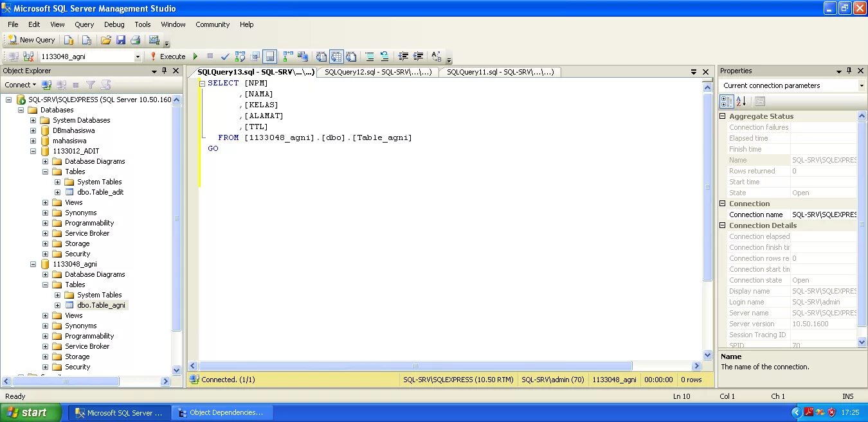Switch to the SQLQuery12.sql tab
The width and height of the screenshot is (868, 422).
378,72
